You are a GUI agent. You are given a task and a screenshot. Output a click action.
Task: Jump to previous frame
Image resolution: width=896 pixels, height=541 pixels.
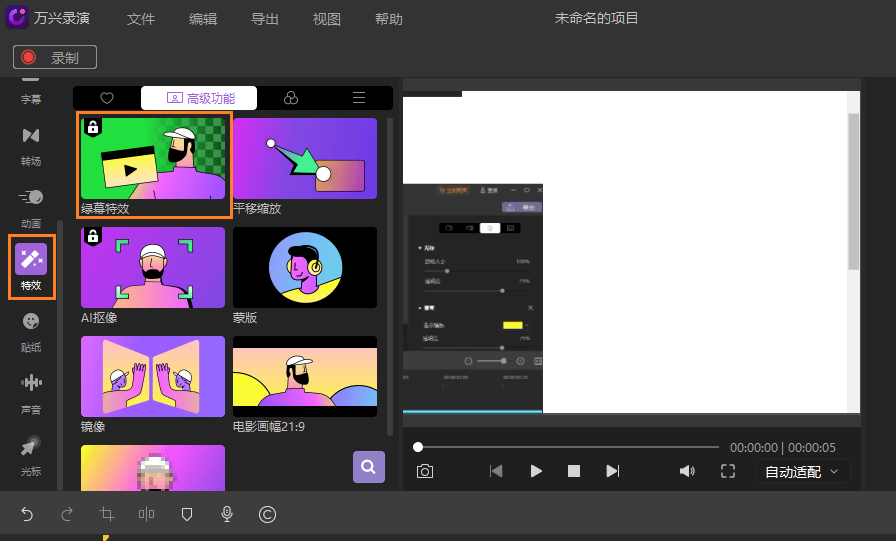[x=495, y=471]
